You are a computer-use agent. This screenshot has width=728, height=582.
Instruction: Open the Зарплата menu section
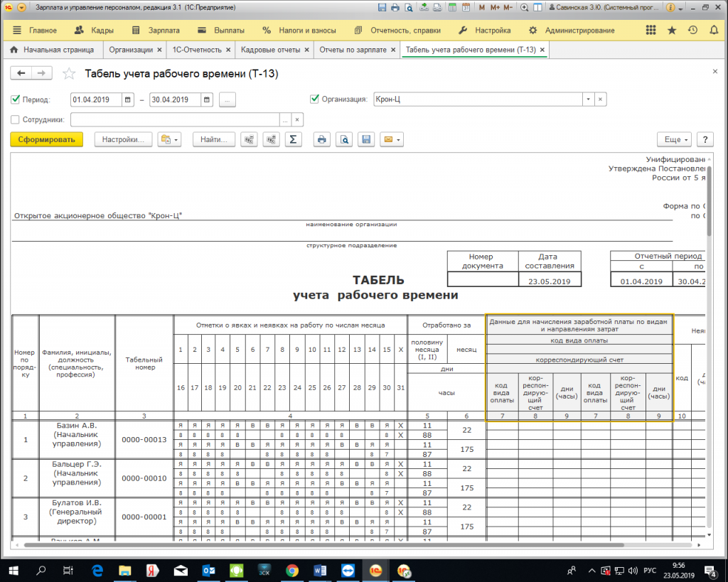coord(156,31)
